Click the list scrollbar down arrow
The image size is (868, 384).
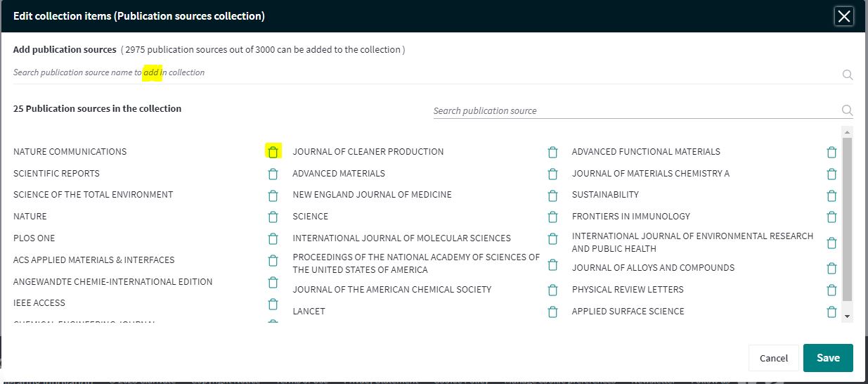point(847,317)
